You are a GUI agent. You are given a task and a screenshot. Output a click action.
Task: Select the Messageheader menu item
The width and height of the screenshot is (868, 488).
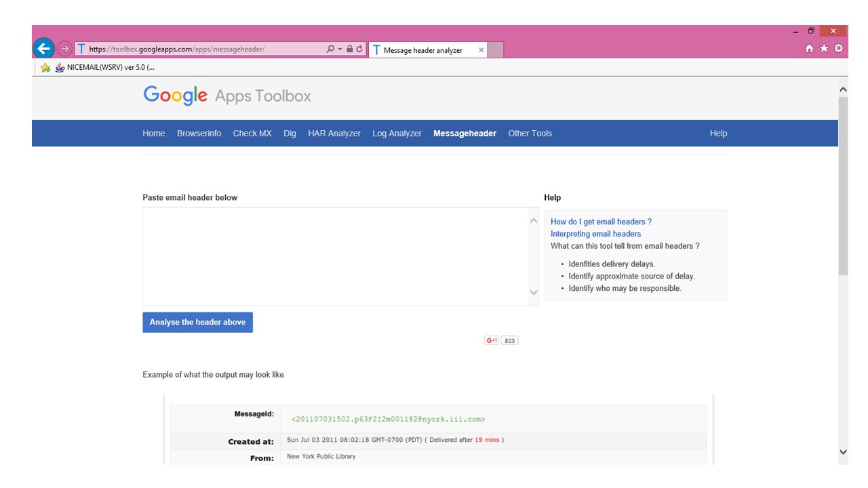click(x=465, y=134)
